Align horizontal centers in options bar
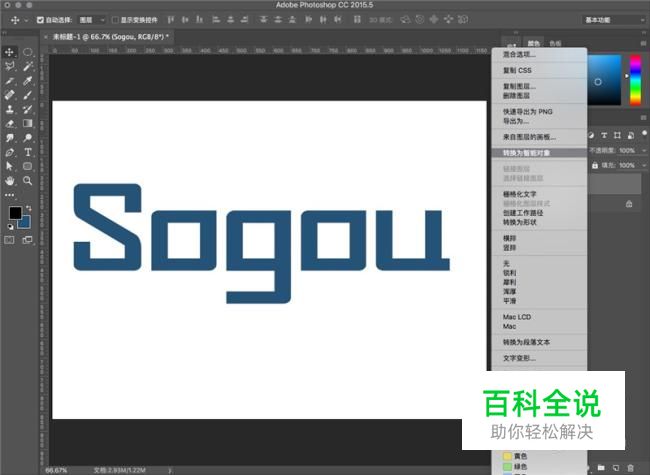650x475 pixels. pos(230,19)
